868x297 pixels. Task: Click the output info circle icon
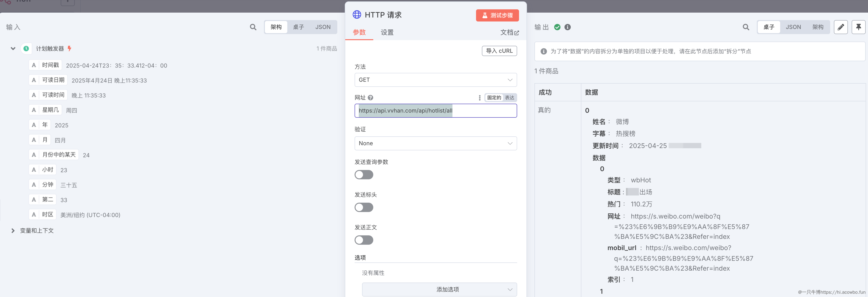[x=567, y=27]
